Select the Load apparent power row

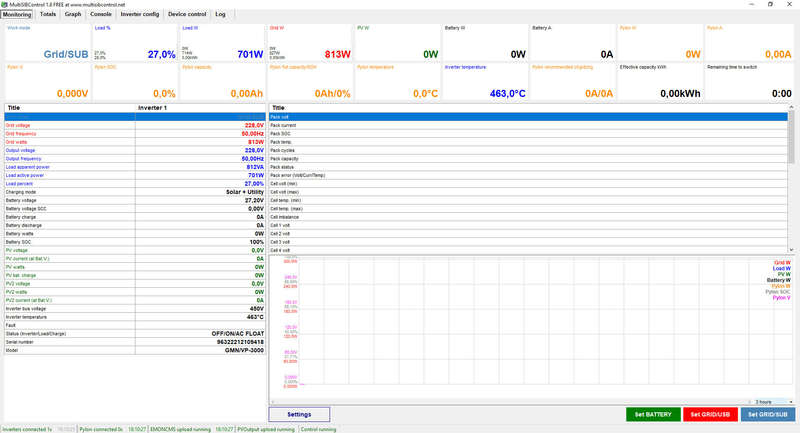click(x=135, y=167)
